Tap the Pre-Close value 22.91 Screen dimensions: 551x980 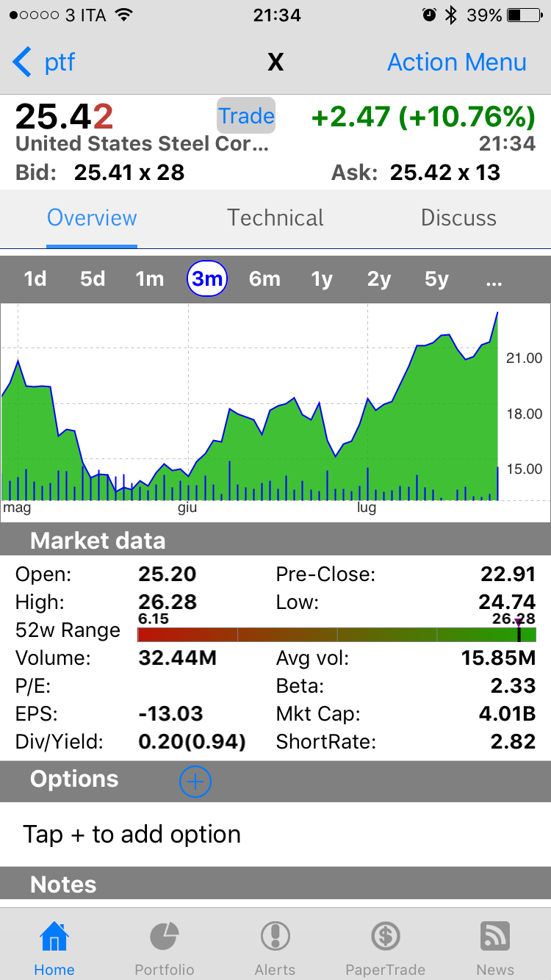tap(508, 574)
